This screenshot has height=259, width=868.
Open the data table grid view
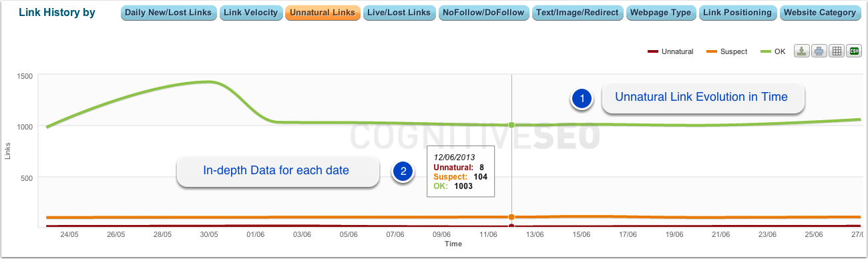[837, 51]
